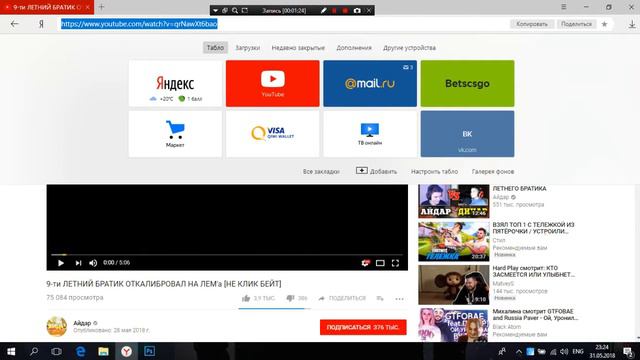The image size is (640, 360).
Task: Open the Другие устройства tab
Action: pos(409,48)
